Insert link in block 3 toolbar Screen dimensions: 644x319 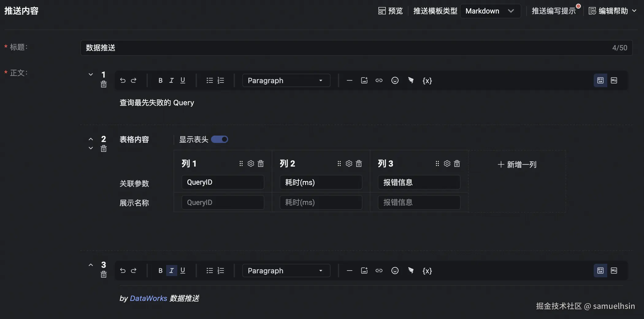click(379, 271)
